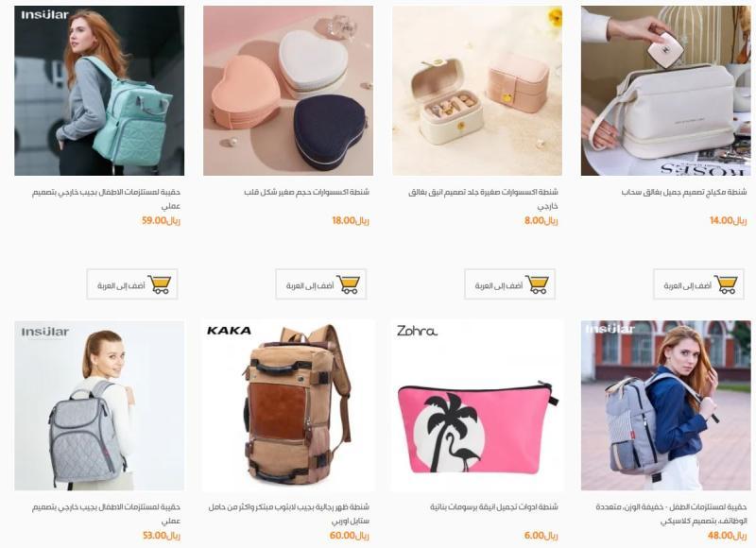756x548 pixels.
Task: Open Zohra pink flamingo pouch image
Action: pyautogui.click(x=477, y=405)
